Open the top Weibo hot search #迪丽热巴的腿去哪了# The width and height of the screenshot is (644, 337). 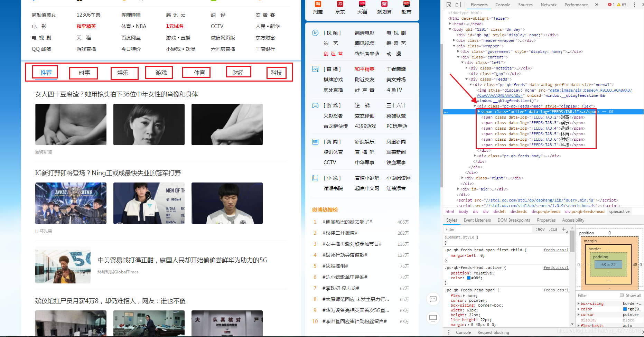click(x=347, y=222)
